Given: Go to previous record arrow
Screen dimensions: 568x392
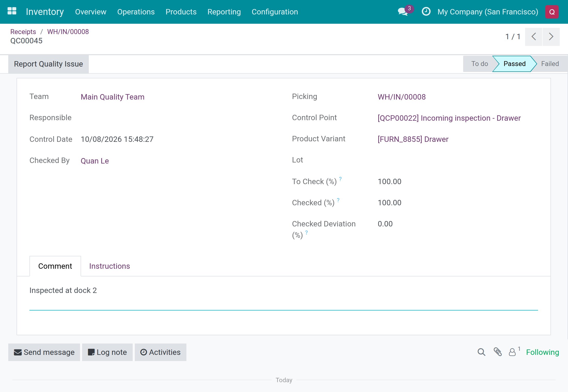Looking at the screenshot, I should pyautogui.click(x=534, y=37).
